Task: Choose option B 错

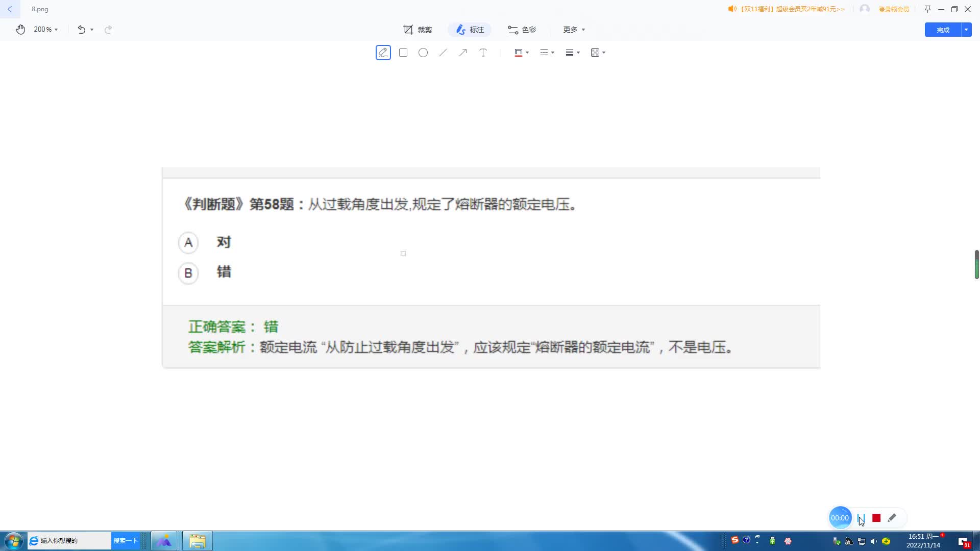Action: click(205, 272)
